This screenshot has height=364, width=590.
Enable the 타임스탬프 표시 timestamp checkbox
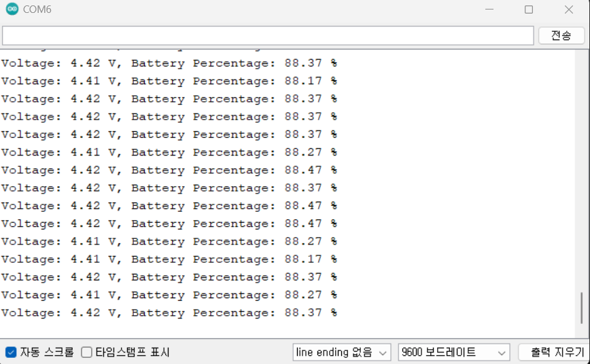(86, 352)
